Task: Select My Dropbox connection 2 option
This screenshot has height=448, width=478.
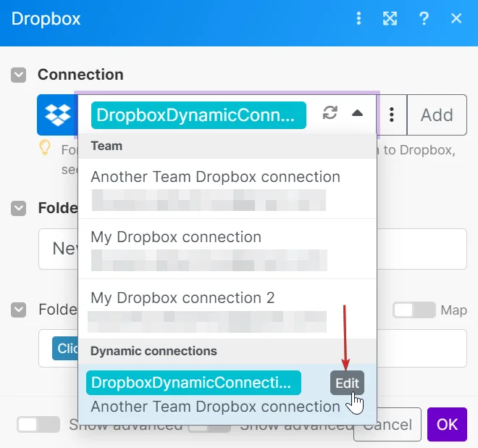Action: click(227, 309)
